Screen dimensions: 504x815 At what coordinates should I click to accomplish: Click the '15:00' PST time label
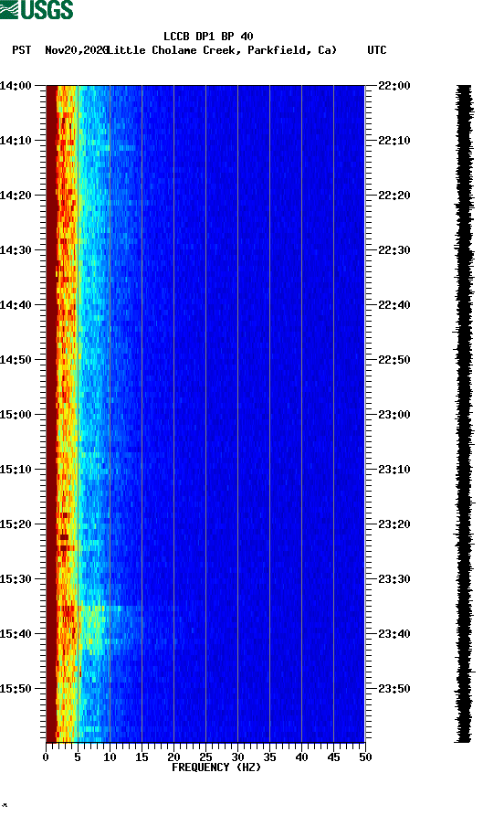pos(16,414)
